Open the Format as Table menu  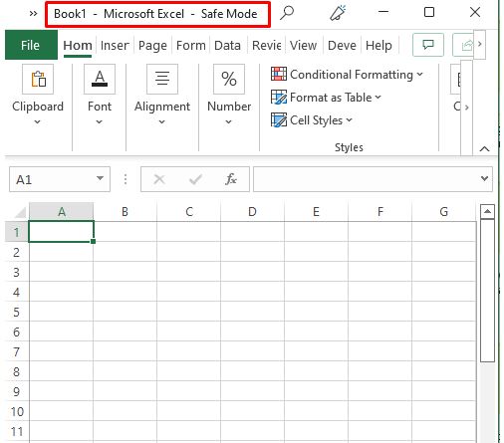coord(326,98)
